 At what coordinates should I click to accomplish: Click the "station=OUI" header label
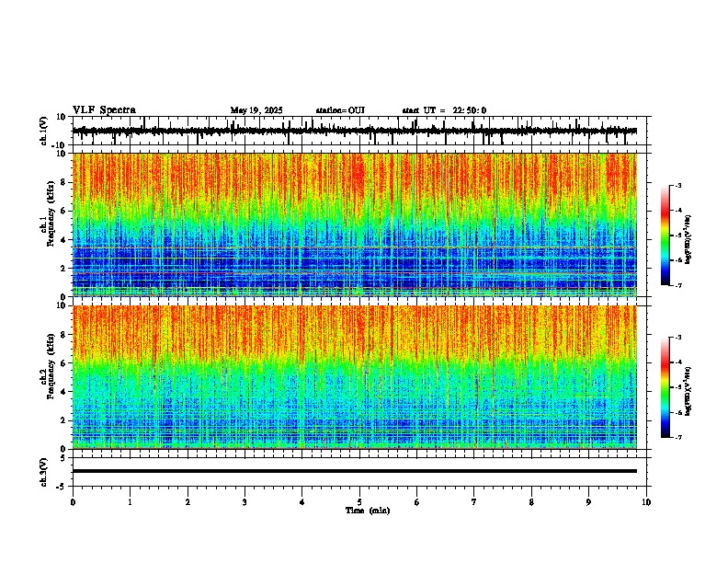[x=340, y=110]
